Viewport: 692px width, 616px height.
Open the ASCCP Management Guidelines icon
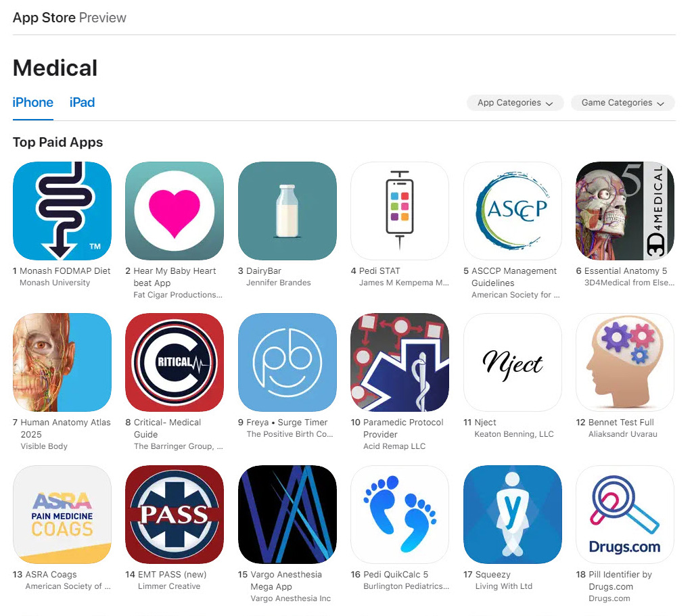[513, 211]
